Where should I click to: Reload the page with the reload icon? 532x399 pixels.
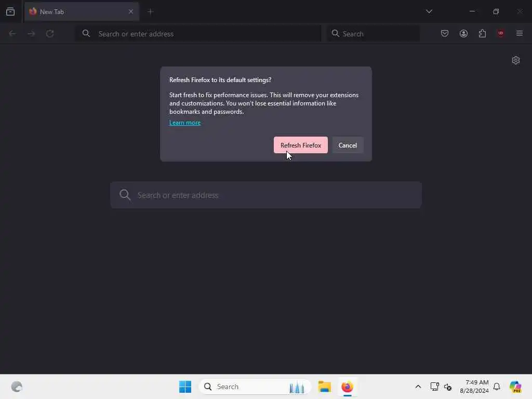(50, 34)
